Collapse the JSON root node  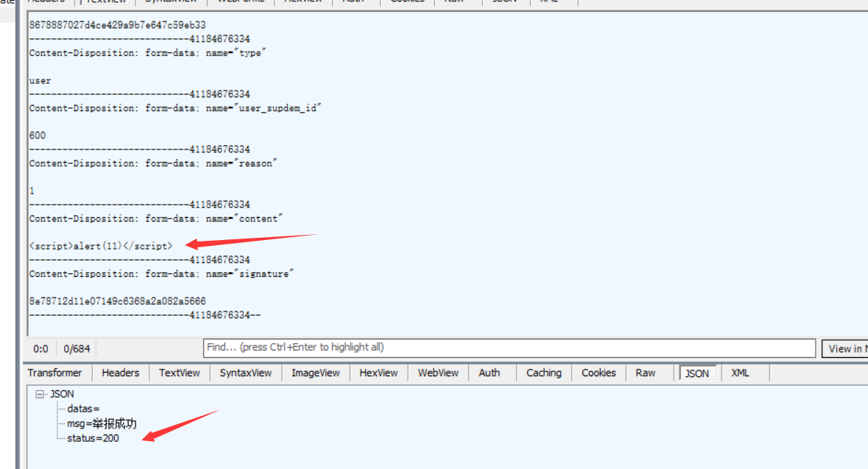(39, 394)
